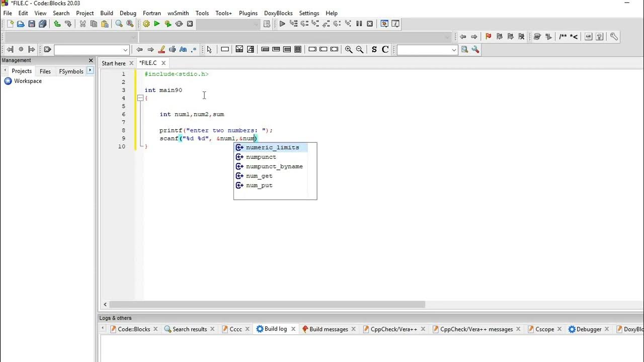
Task: Abort the current build
Action: pyautogui.click(x=190, y=24)
